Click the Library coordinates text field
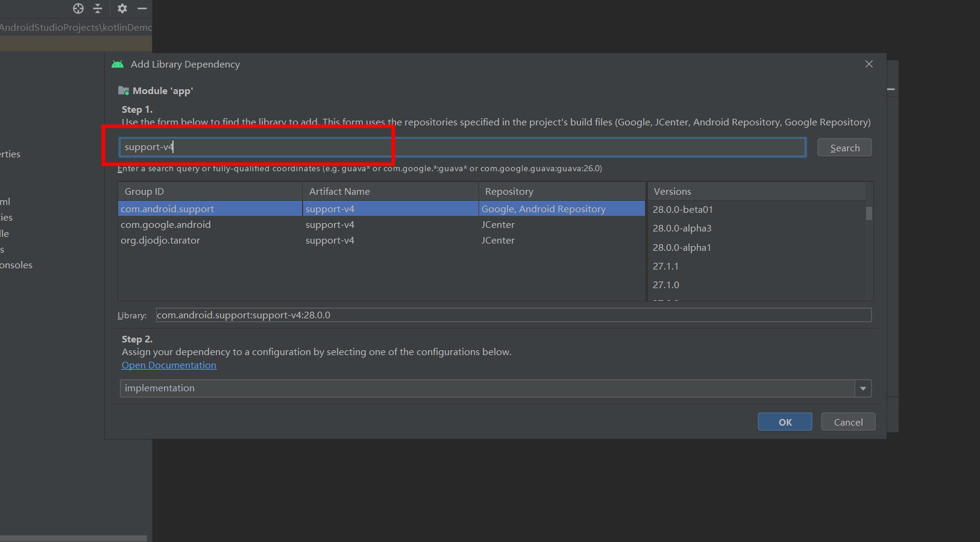 (514, 315)
